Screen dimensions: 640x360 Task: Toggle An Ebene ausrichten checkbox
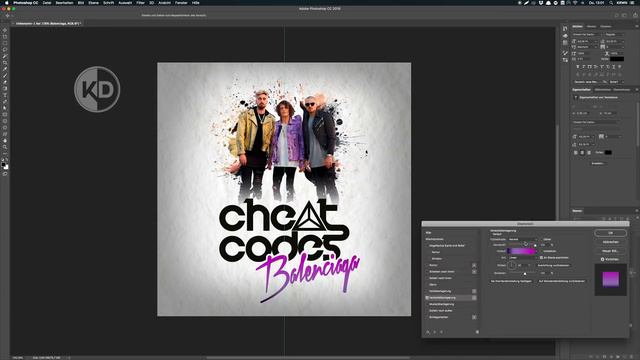(541, 258)
